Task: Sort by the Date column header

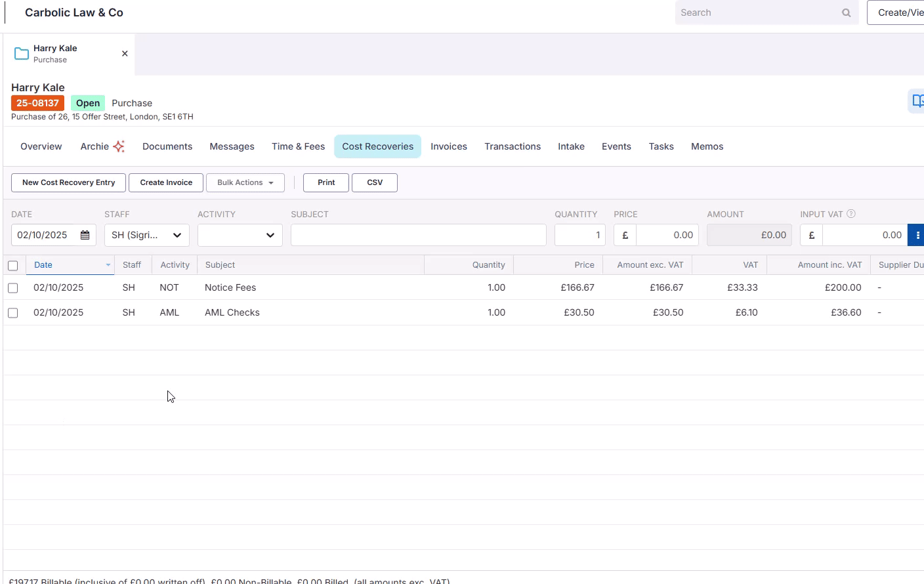Action: [44, 265]
